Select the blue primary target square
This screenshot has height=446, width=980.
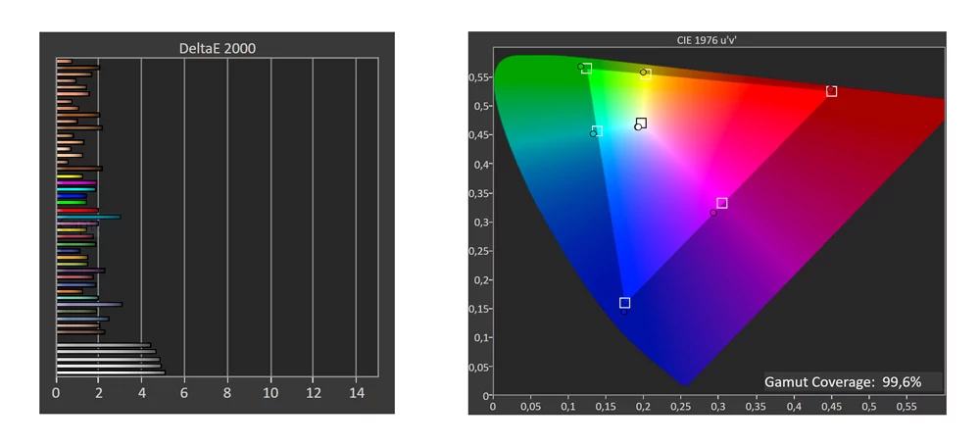pos(624,303)
